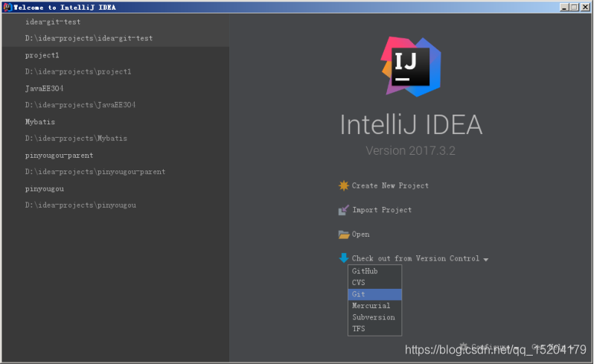This screenshot has height=364, width=594.
Task: Click the path D:\idea-projects\Mybatis
Action: pos(76,138)
